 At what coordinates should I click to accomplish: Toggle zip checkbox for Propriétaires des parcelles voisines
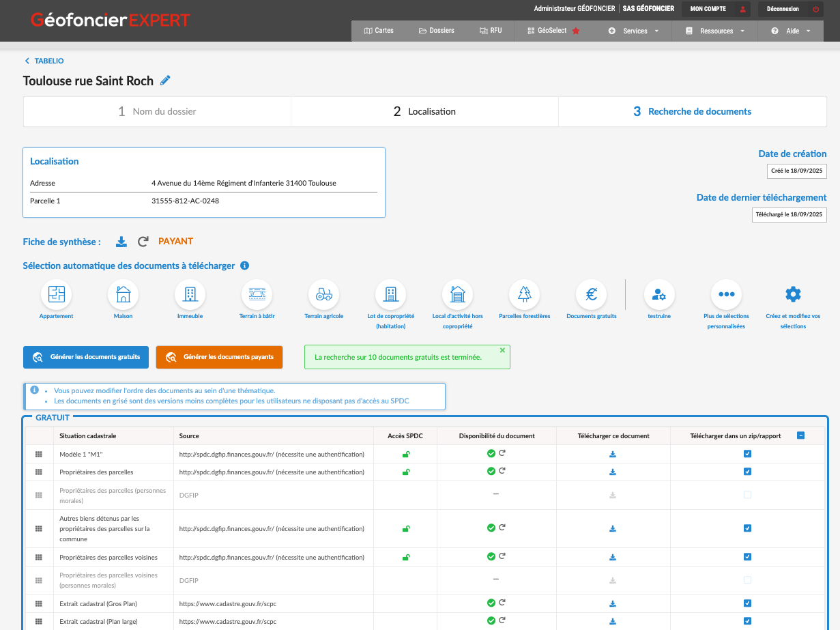pyautogui.click(x=747, y=557)
